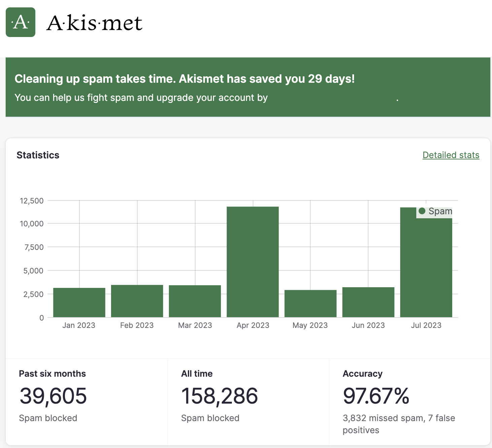Click the Jun 2023 spam bar
The width and height of the screenshot is (492, 448).
point(368,302)
